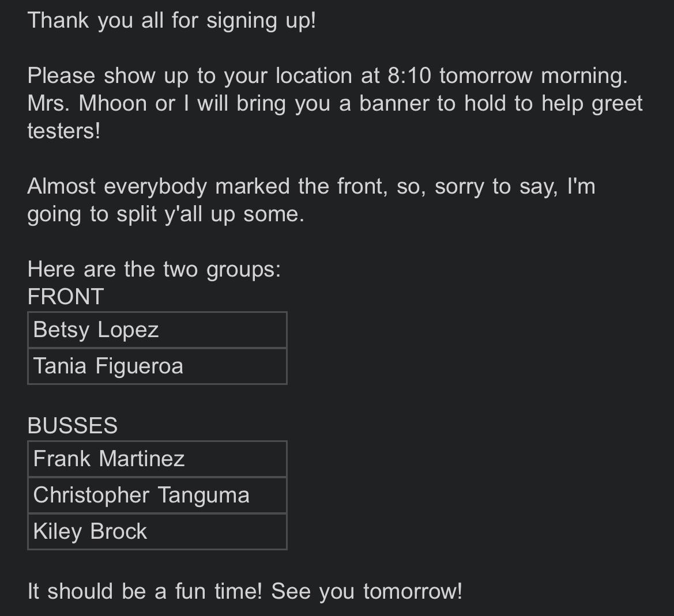This screenshot has height=616, width=674.
Task: Select the Kiley Brock table cell
Action: [157, 532]
